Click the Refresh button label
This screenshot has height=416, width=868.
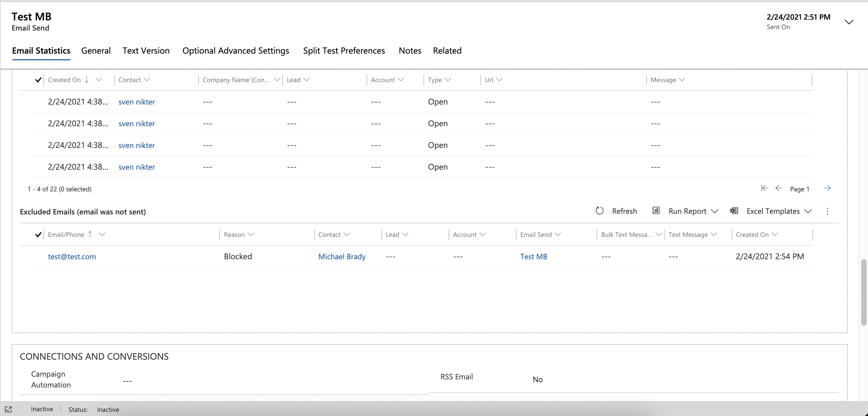[624, 211]
